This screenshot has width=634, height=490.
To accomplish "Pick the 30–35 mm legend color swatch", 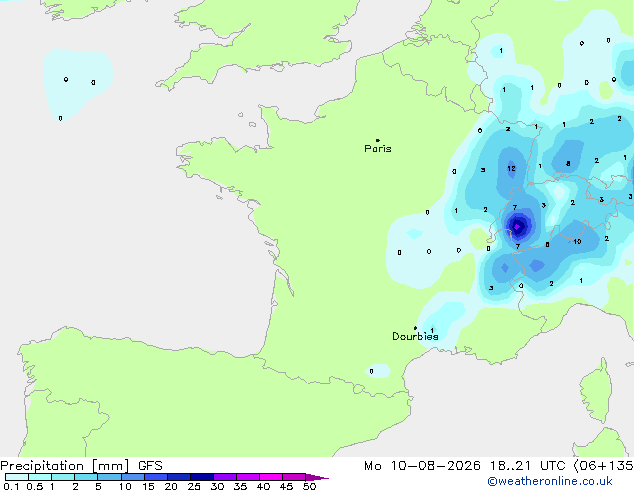I will [x=225, y=477].
